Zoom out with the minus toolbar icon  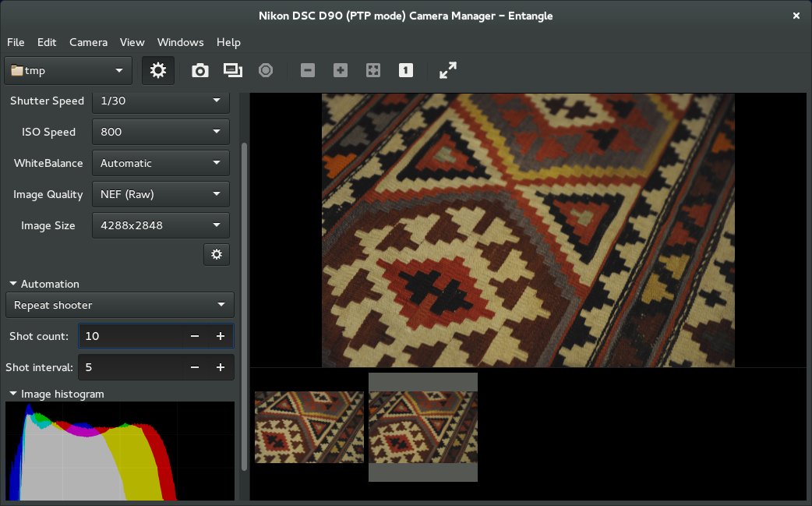308,70
